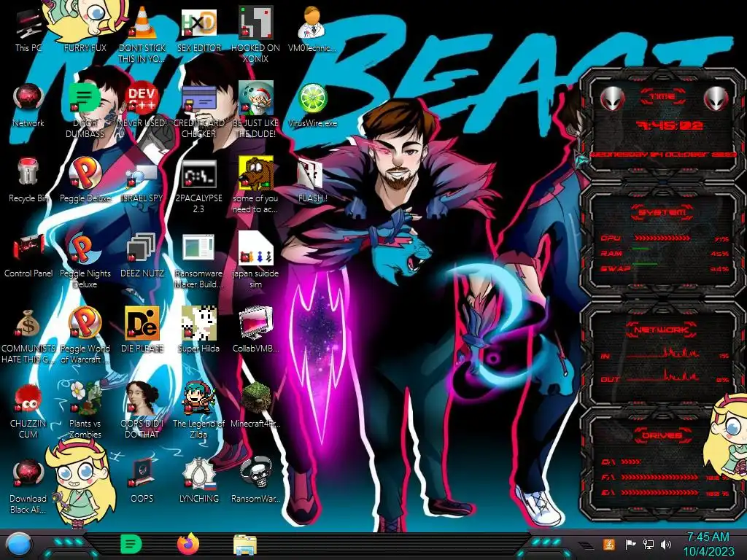Click the left alien head on Time widget
The height and width of the screenshot is (560, 747).
click(612, 98)
